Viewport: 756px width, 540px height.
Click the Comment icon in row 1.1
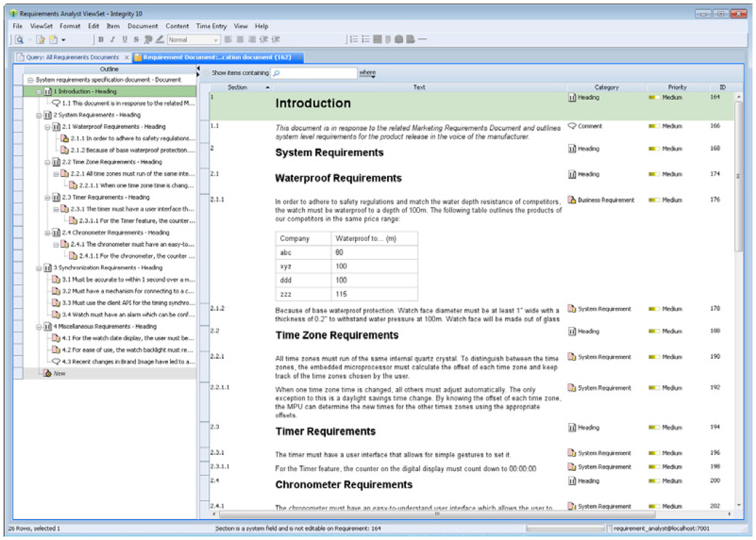point(572,126)
